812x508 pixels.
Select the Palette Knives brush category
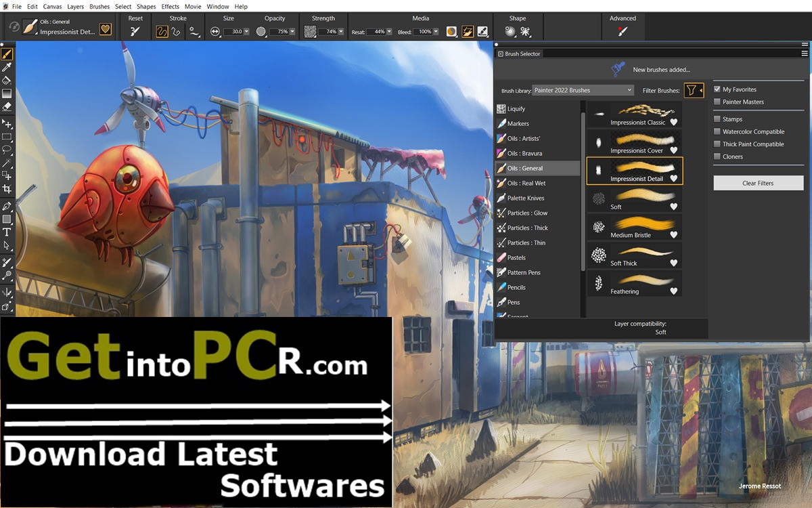(537, 198)
